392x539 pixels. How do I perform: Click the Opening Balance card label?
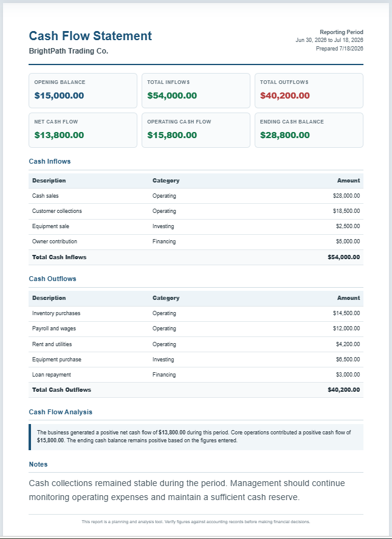60,82
